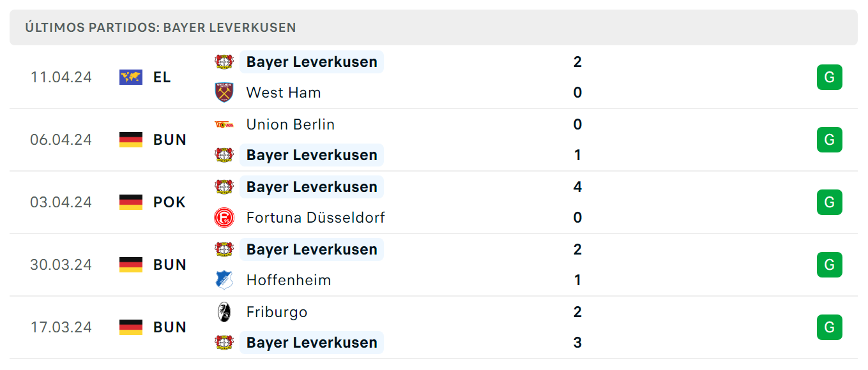Click the green G badge for Friburgo match
The width and height of the screenshot is (868, 370).
830,327
